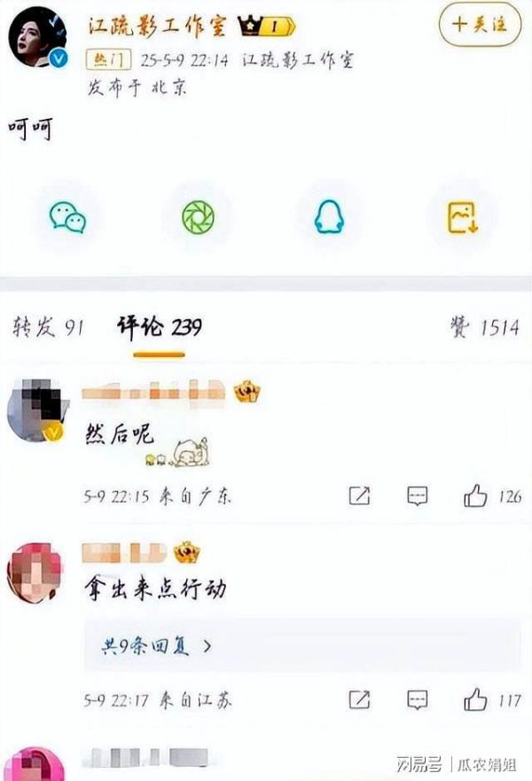Expand 共9条回复 replies
This screenshot has width=532, height=781.
(156, 646)
